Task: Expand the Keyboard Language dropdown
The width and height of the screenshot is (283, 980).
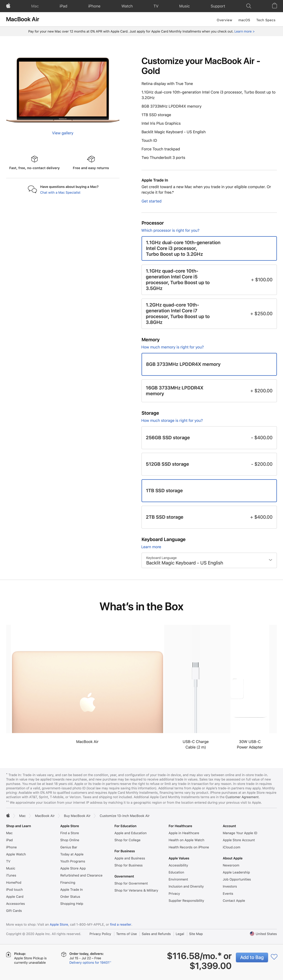Action: coord(209,560)
